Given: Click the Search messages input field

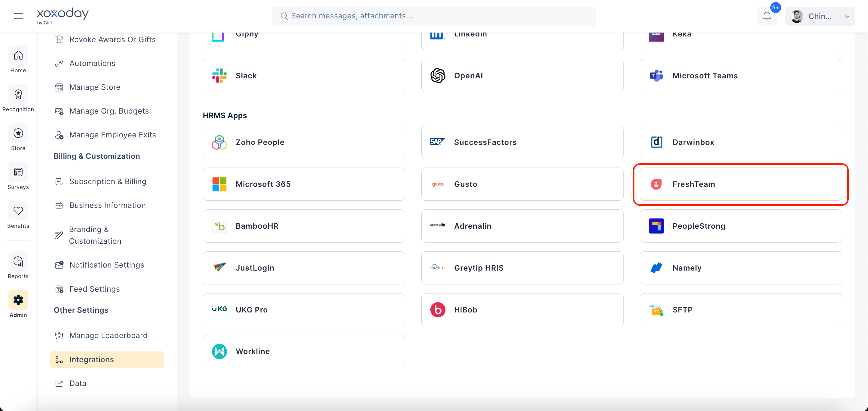Looking at the screenshot, I should 434,16.
